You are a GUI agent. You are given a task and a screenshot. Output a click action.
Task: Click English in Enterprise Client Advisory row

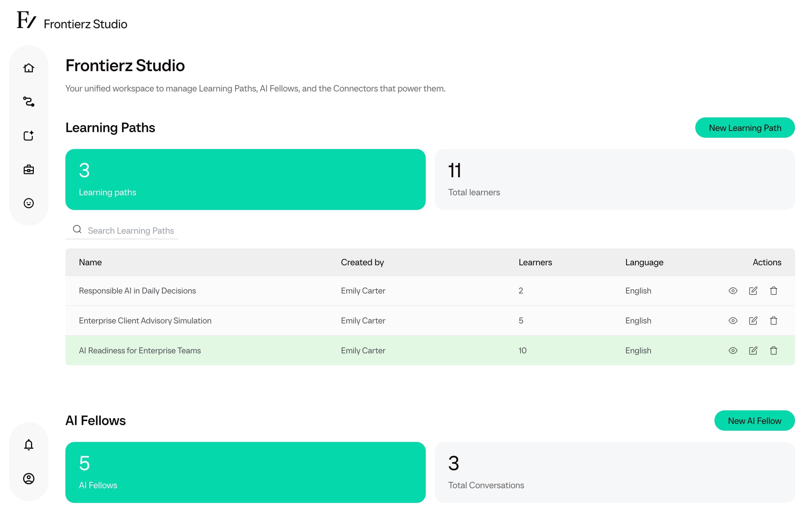(638, 321)
